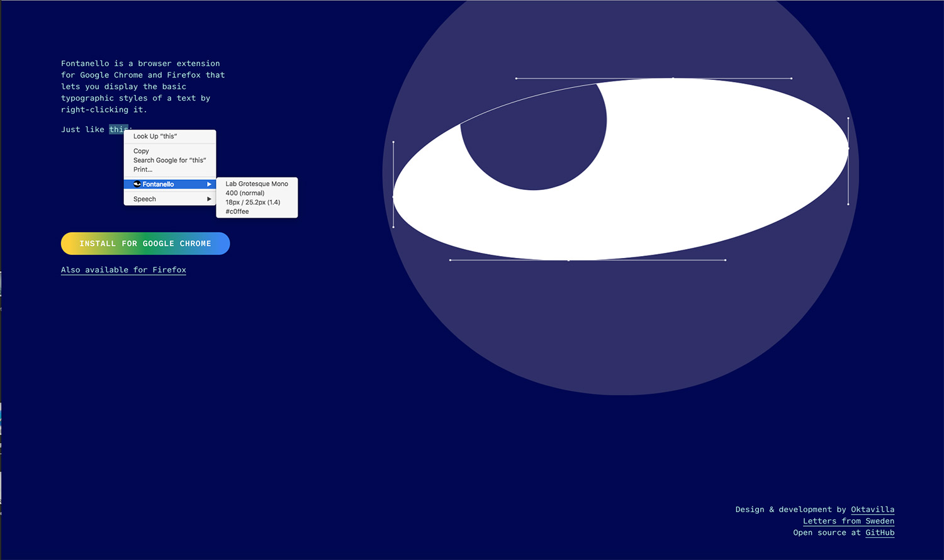Expand the Speech submenu arrow
The height and width of the screenshot is (560, 944).
(209, 199)
